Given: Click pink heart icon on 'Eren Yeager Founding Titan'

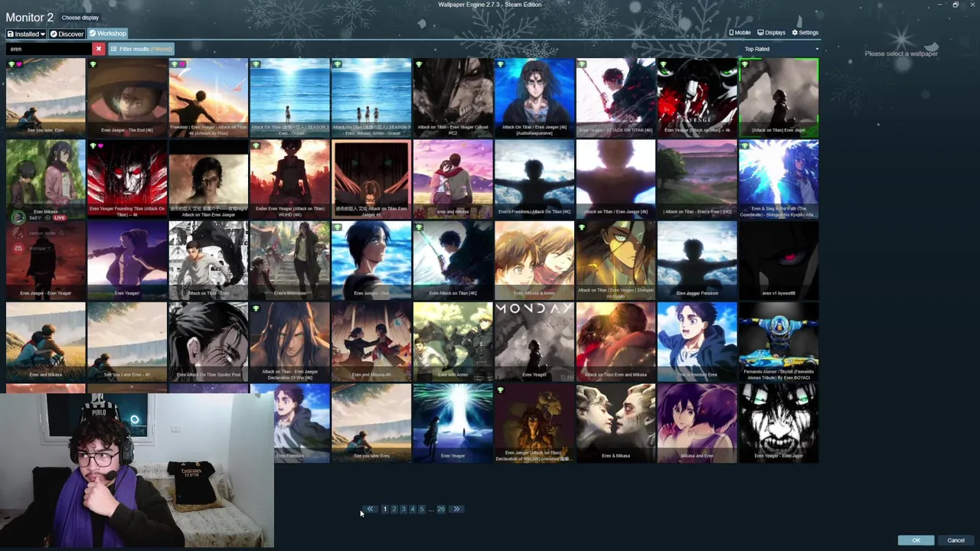Looking at the screenshot, I should pos(100,145).
